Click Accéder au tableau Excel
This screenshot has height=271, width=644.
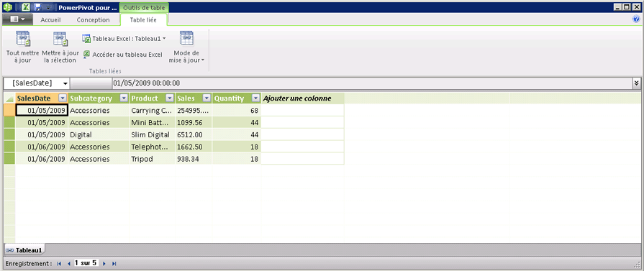(x=123, y=54)
